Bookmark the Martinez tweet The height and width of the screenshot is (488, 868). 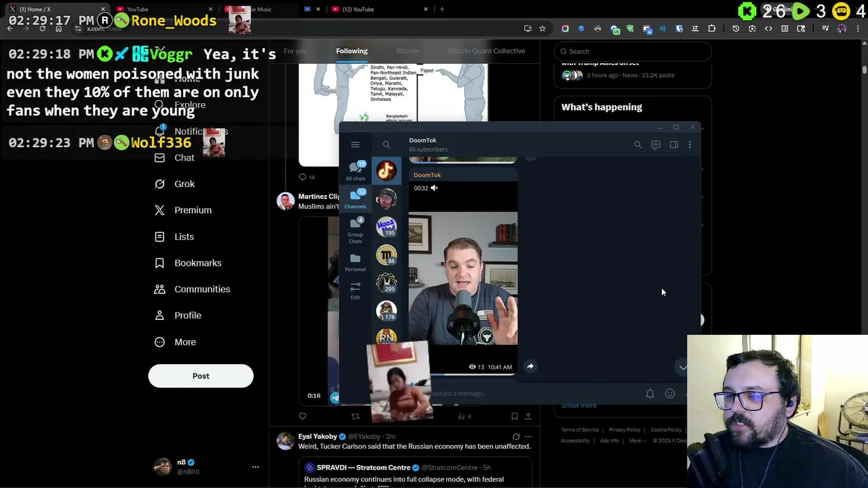(x=514, y=416)
